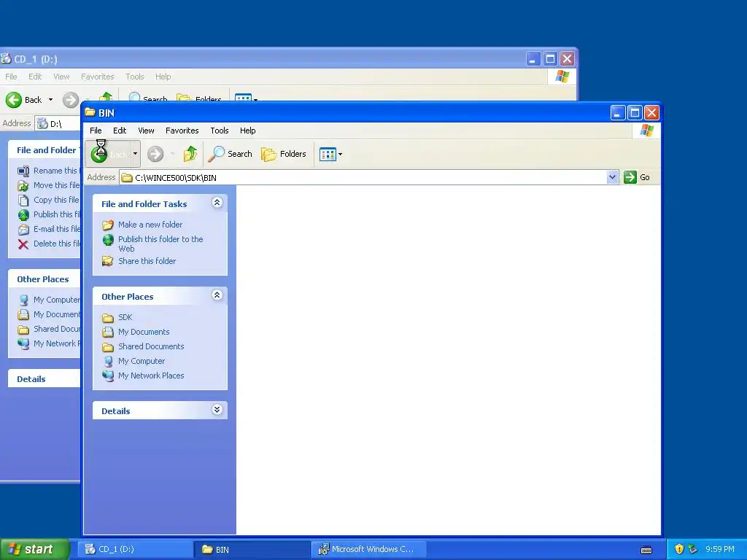Open Help menu in BIN window
Image resolution: width=747 pixels, height=560 pixels.
tap(248, 131)
